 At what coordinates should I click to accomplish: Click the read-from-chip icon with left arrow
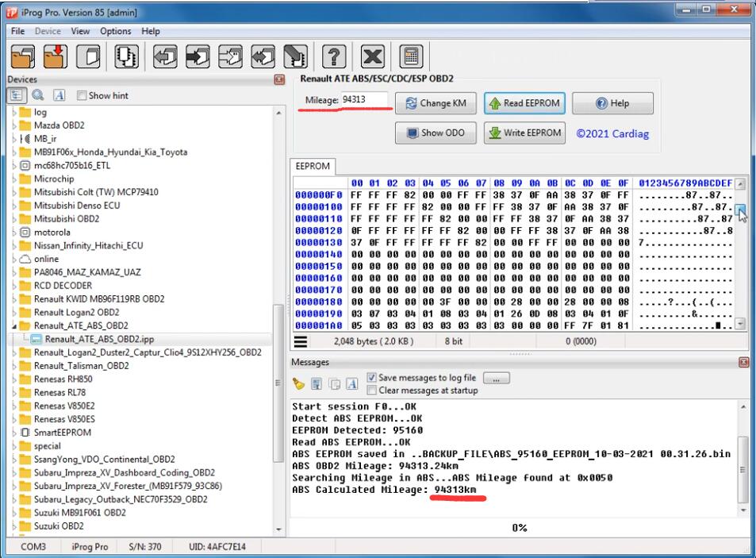[x=165, y=57]
